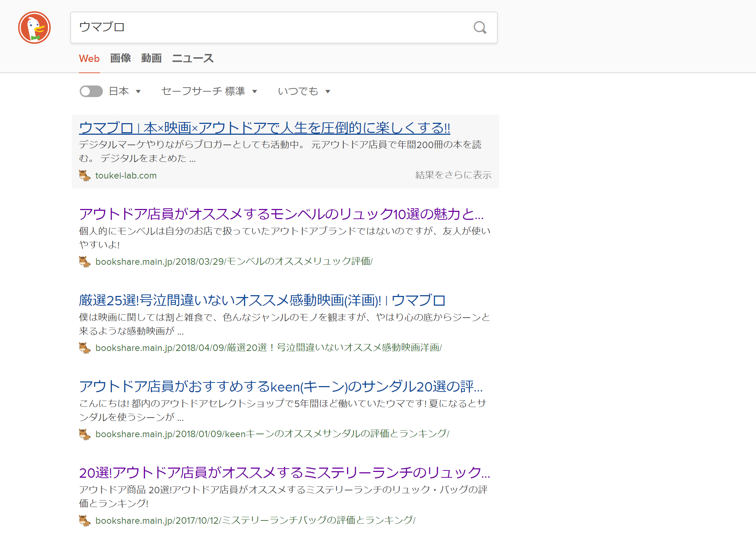Click favicon next to the ミステリーランチバッグ URL
Image resolution: width=756 pixels, height=544 pixels.
[85, 521]
